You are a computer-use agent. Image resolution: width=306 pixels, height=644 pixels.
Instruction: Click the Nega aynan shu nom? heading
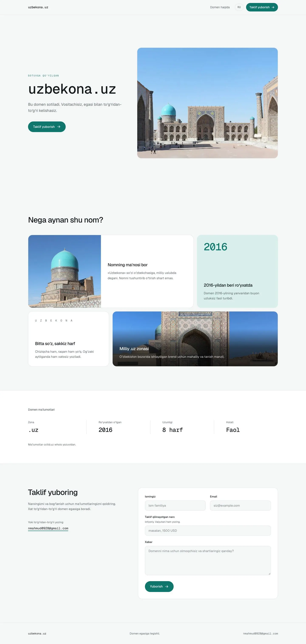point(65,220)
